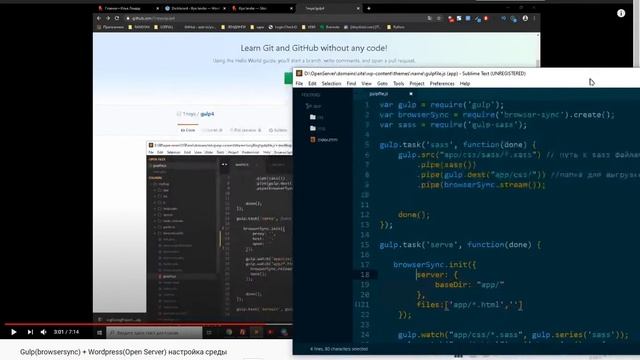Open the Windows Start button in video

point(99,333)
